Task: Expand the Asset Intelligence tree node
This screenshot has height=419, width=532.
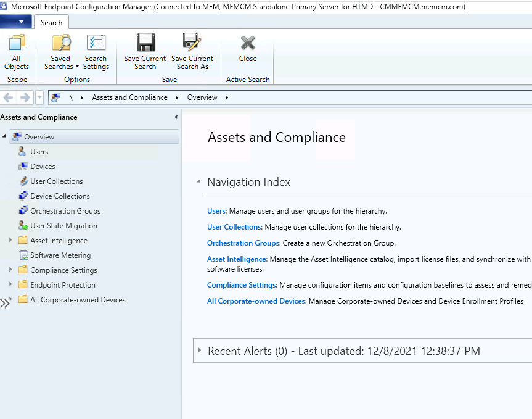Action: (x=10, y=240)
